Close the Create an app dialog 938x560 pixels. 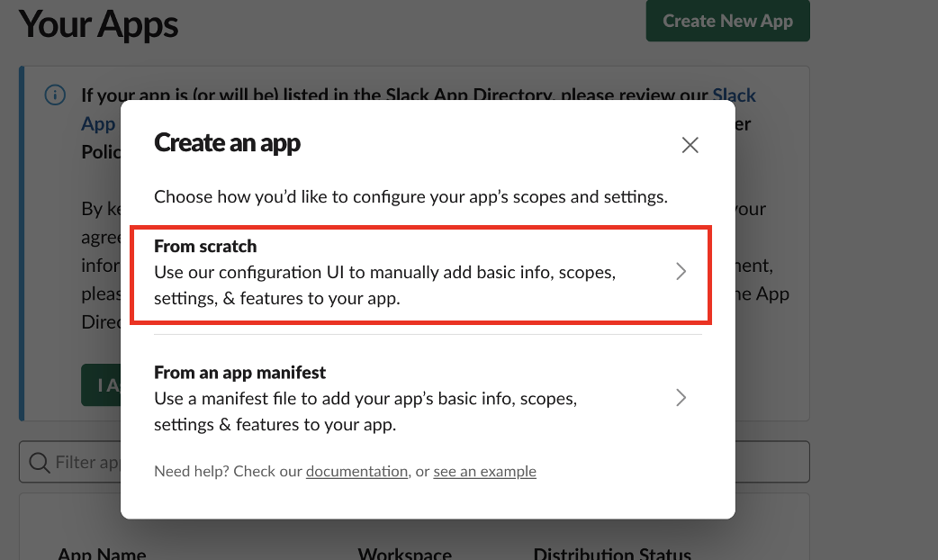pyautogui.click(x=690, y=145)
